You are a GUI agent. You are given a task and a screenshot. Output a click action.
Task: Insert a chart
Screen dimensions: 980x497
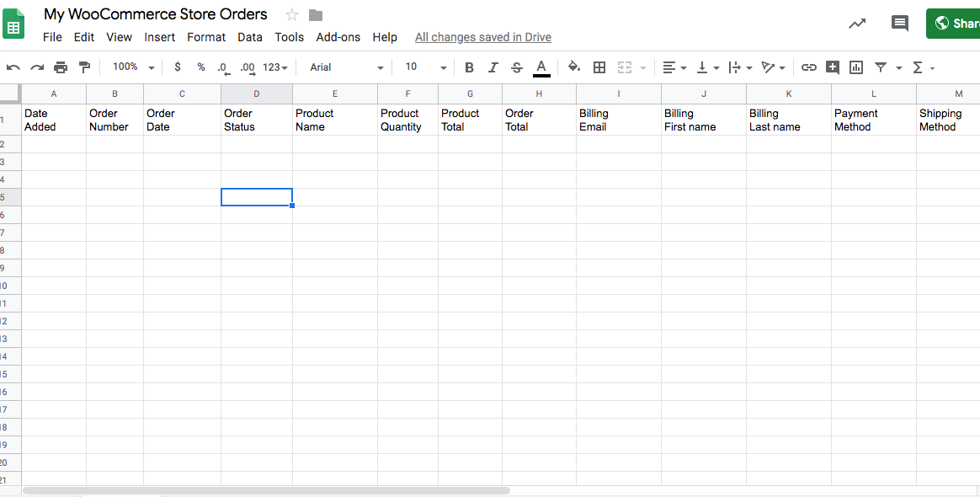[x=856, y=67]
